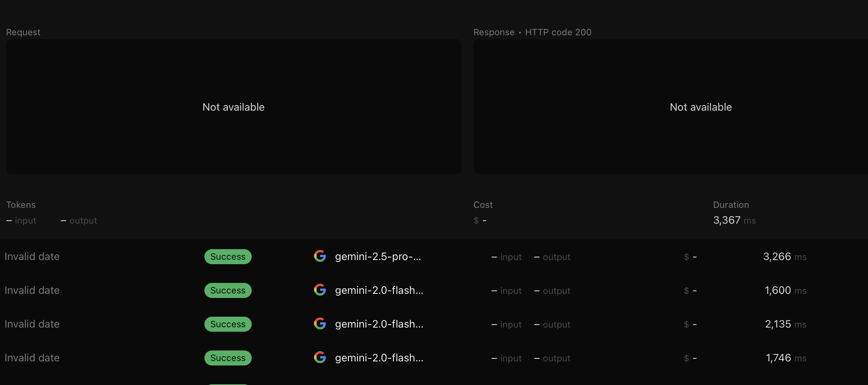The width and height of the screenshot is (868, 385).
Task: Select the gemini-2.0-flash name in the 1,600 ms row
Action: (x=379, y=290)
